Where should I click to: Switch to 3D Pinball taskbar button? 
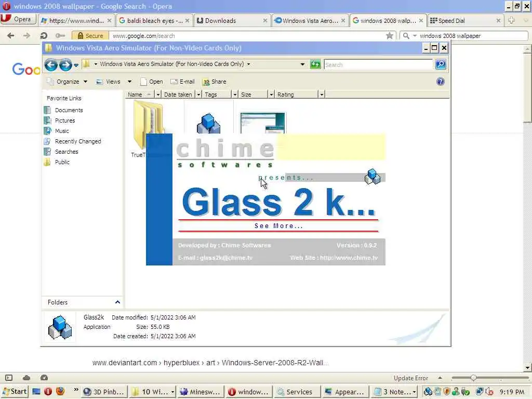tap(105, 392)
